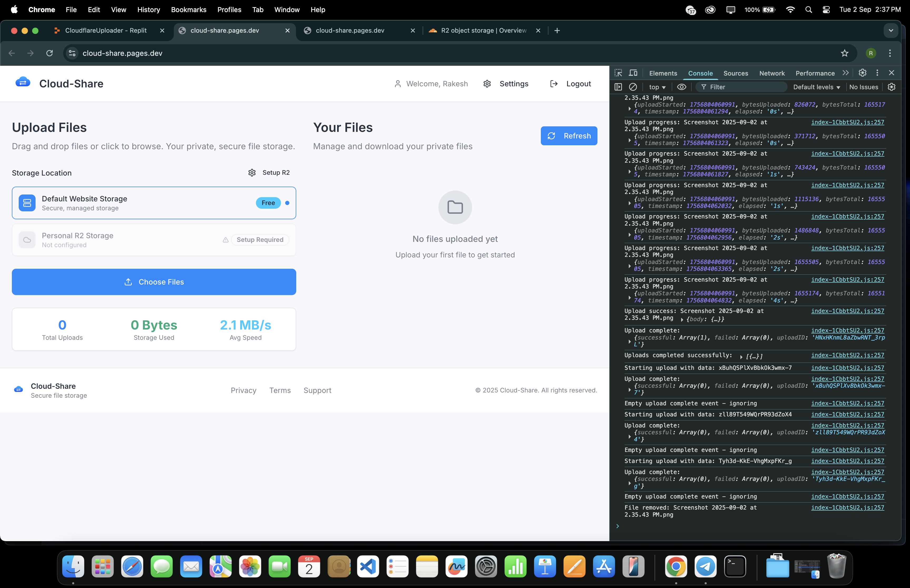Expand the Upload success body object
Screen dimensions: 910x588
[682, 320]
